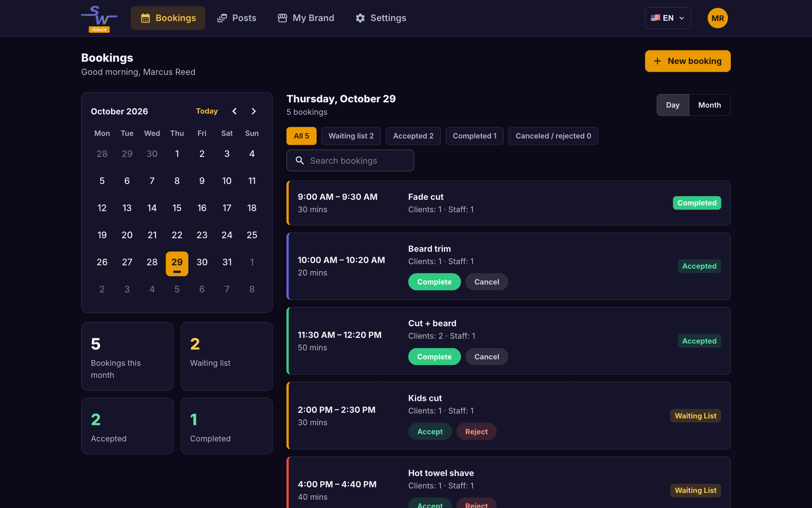Filter by All 5 bookings
The height and width of the screenshot is (508, 812).
pos(302,136)
